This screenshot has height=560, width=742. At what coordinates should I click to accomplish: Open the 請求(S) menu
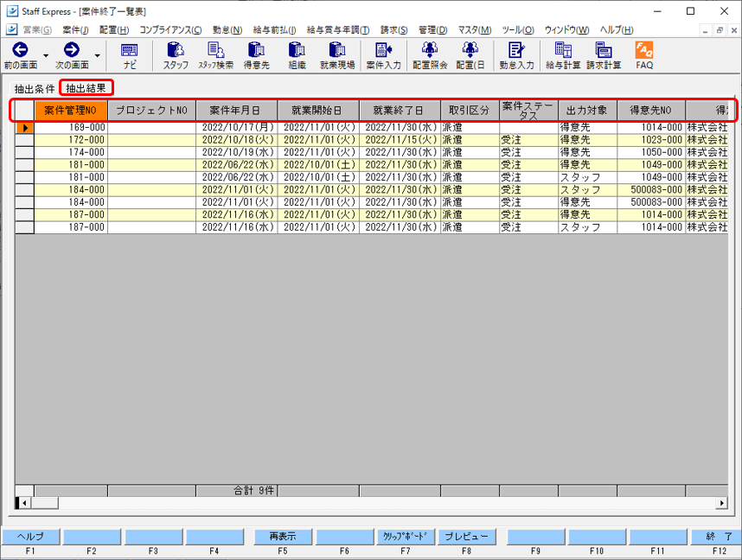coord(393,29)
